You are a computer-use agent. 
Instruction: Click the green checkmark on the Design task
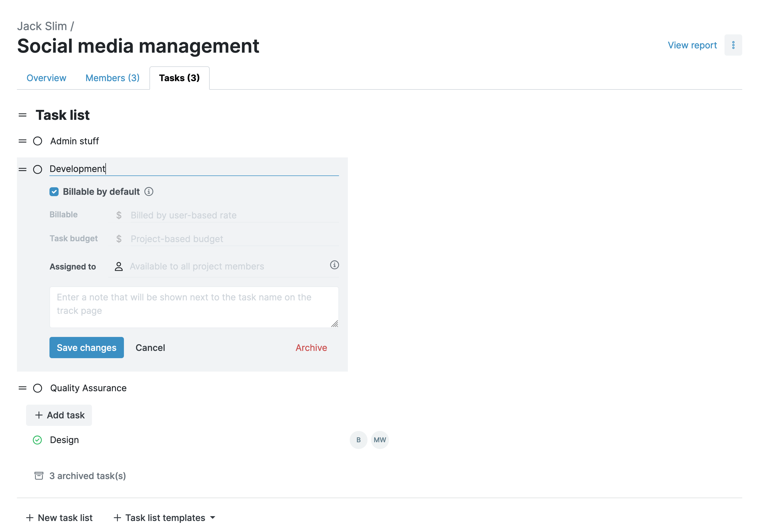tap(38, 440)
